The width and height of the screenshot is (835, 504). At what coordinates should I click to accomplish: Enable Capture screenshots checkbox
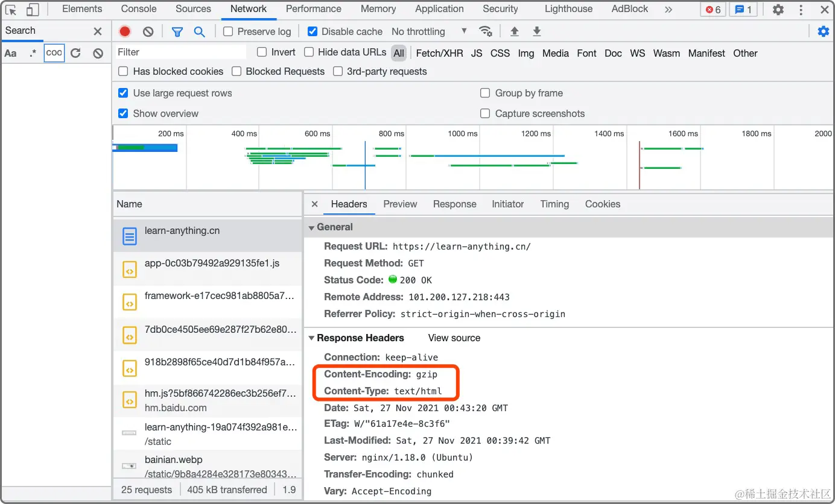coord(484,113)
